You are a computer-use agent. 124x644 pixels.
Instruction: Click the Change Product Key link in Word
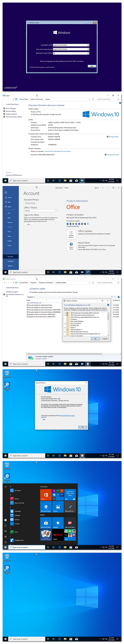pos(73,226)
